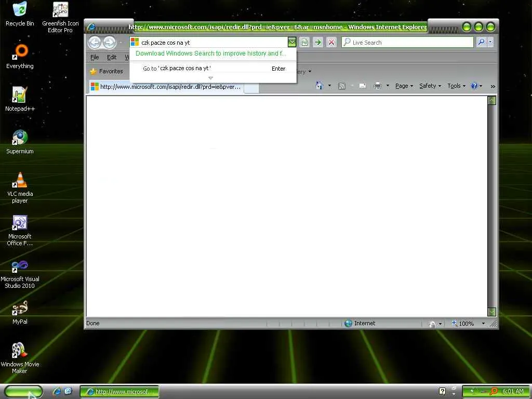Select Microsoft Visual Studio 2010 shortcut
The image size is (532, 399).
click(20, 273)
